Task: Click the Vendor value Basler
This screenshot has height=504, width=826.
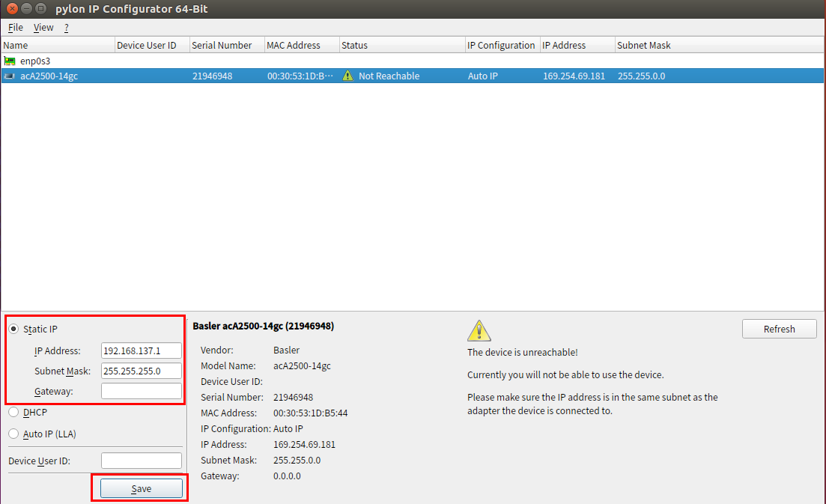Action: [x=287, y=350]
